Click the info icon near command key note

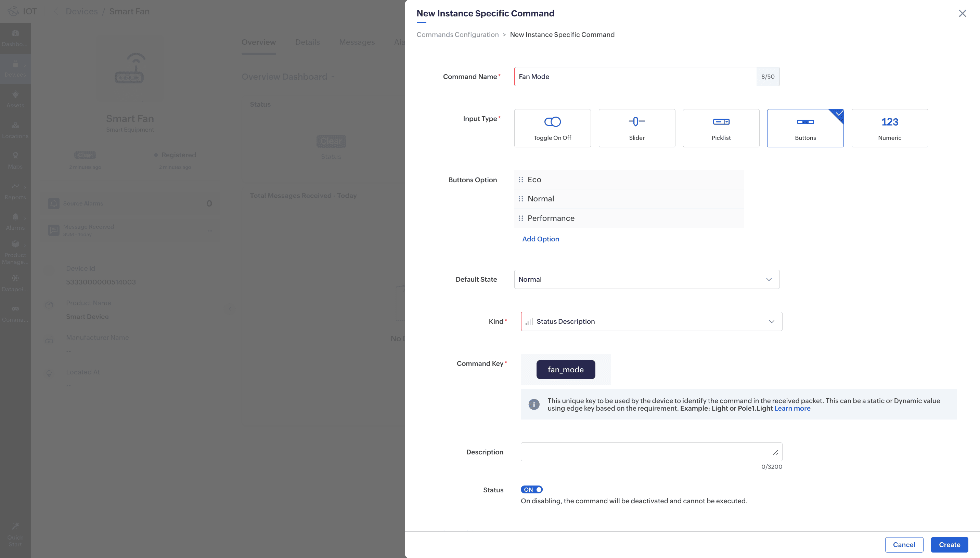click(x=534, y=404)
